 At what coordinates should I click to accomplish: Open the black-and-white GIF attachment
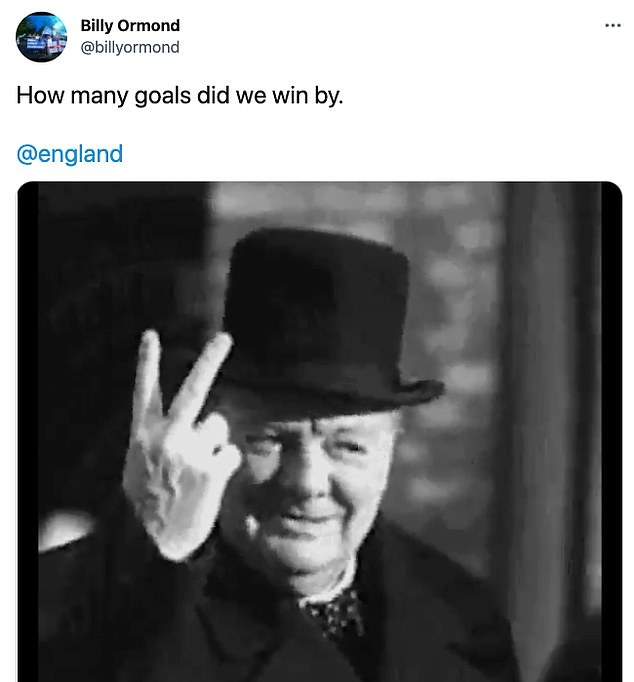tap(320, 430)
